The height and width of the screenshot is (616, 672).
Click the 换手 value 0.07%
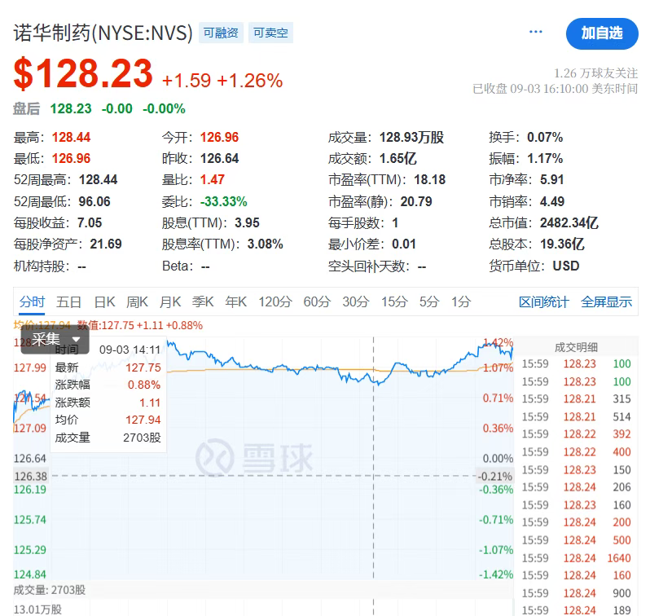[x=545, y=138]
